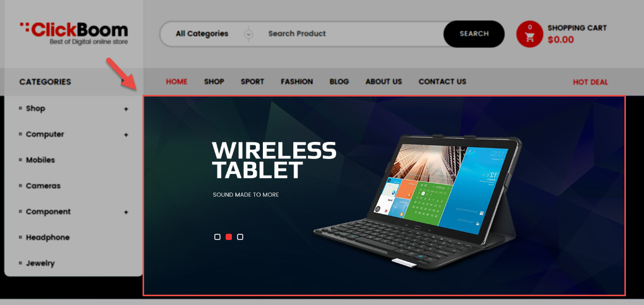This screenshot has height=305, width=644.
Task: Open the HOME menu item
Action: (x=177, y=82)
